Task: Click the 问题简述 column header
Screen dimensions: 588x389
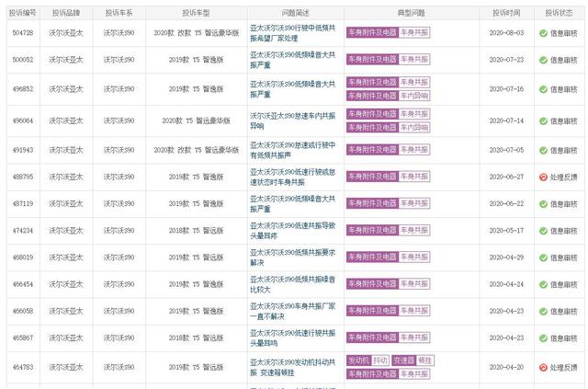Action: [x=296, y=13]
